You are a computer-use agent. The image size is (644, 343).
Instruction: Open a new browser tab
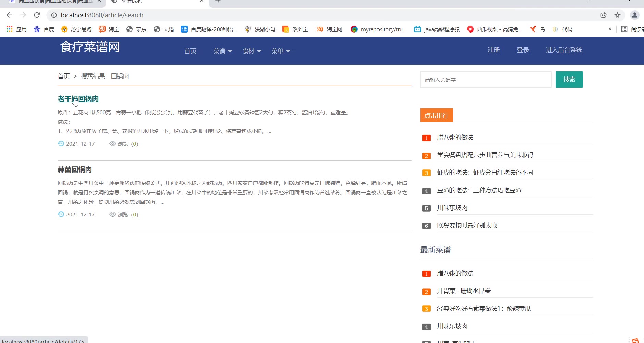(x=218, y=1)
